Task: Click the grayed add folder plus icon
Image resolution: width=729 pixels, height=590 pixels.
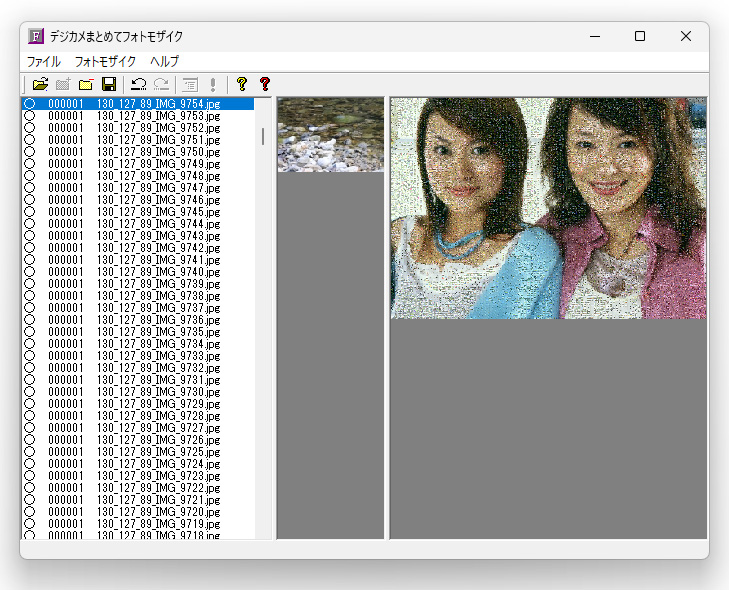Action: pos(63,84)
